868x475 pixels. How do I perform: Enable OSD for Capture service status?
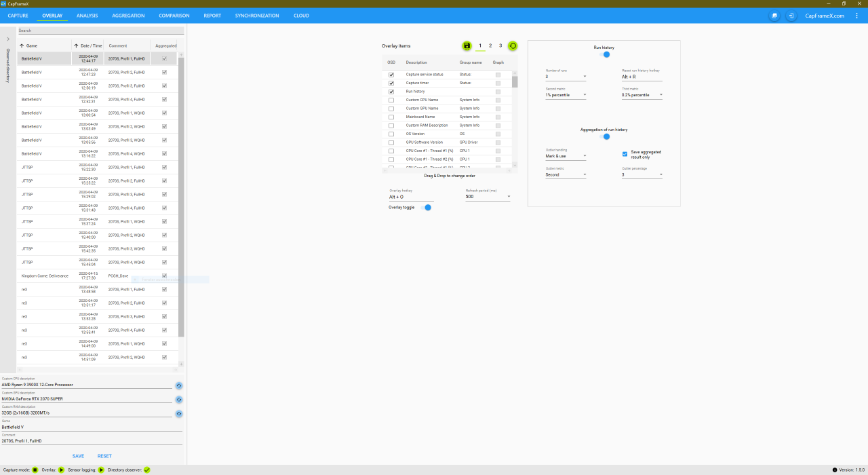391,75
